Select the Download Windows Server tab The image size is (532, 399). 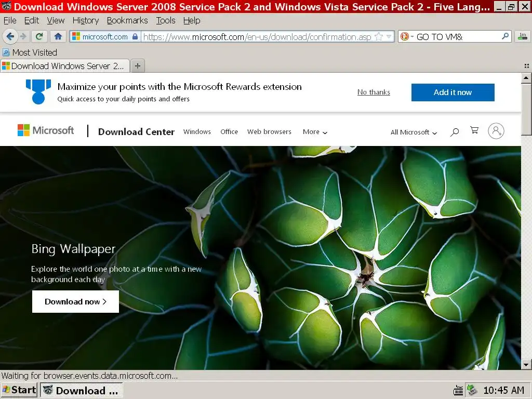(x=65, y=66)
